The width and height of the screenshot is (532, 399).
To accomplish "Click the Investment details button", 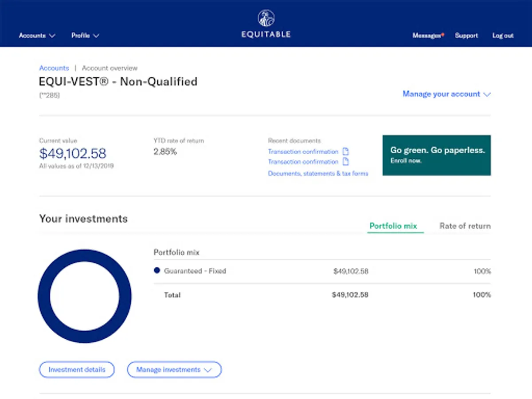I will [x=77, y=370].
